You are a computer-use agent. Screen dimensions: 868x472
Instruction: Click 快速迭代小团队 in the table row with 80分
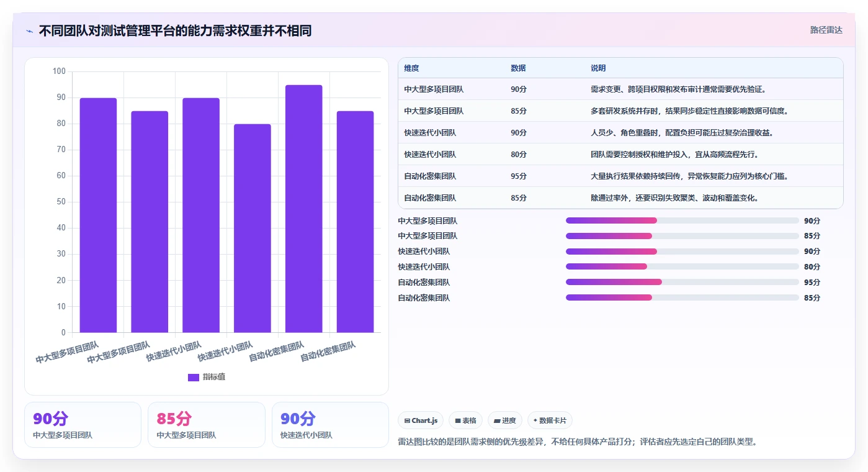pyautogui.click(x=430, y=155)
